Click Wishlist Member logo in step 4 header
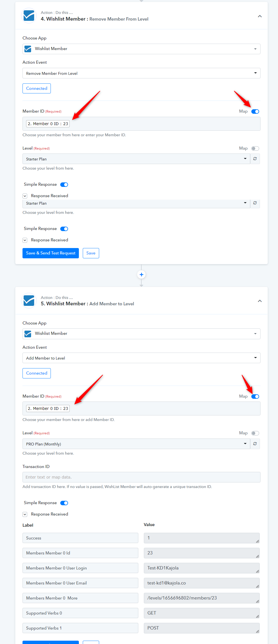 point(29,16)
